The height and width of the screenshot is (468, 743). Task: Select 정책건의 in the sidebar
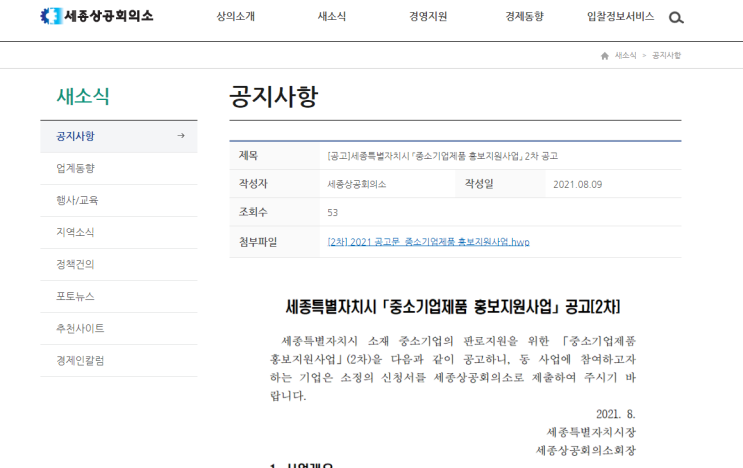119,264
